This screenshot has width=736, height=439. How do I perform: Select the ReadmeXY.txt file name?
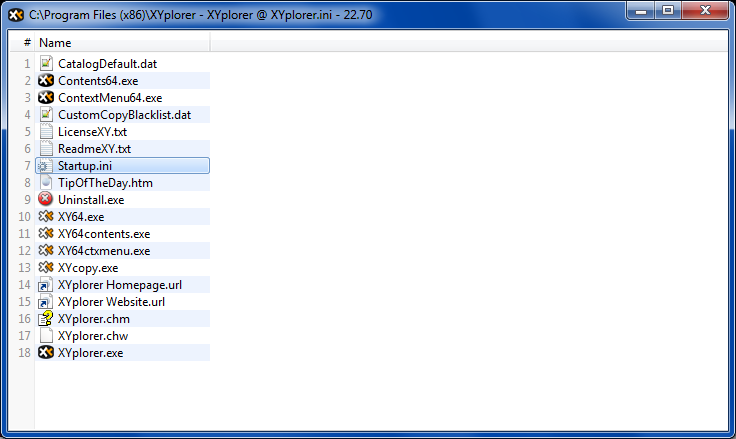pyautogui.click(x=94, y=149)
